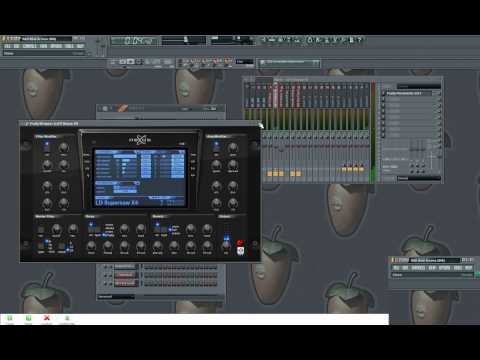This screenshot has width=480, height=360.
Task: Click the song time display in the top toolbar
Action: 135,41
